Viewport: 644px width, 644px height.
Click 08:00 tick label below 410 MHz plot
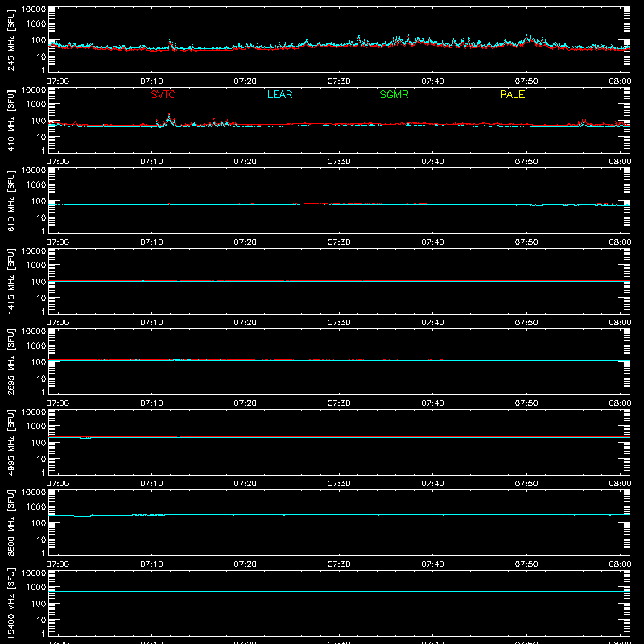[x=620, y=162]
